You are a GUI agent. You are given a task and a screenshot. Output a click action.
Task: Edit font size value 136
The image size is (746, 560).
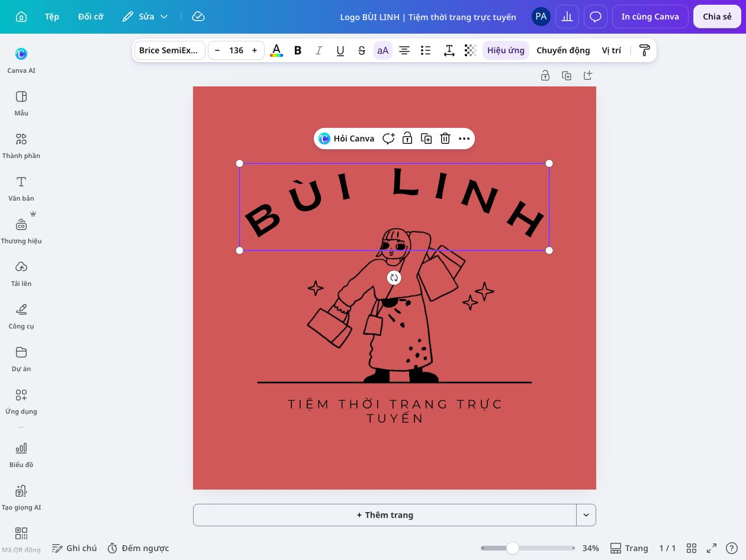tap(236, 50)
